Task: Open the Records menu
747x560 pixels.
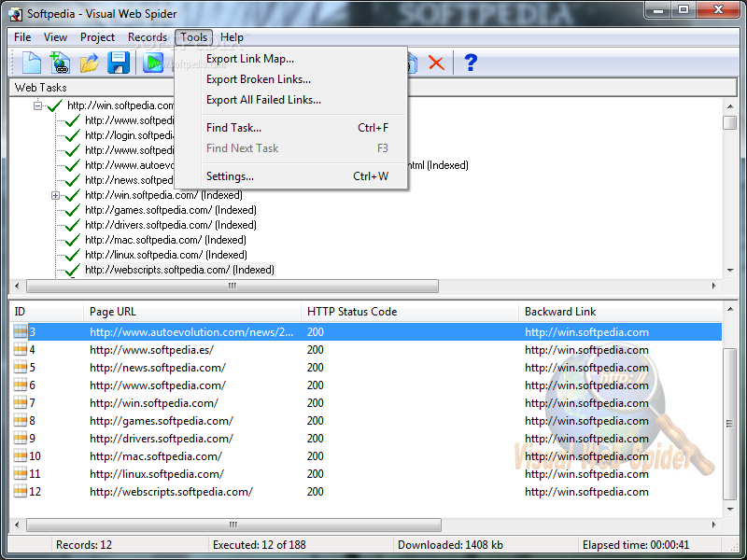Action: [148, 37]
